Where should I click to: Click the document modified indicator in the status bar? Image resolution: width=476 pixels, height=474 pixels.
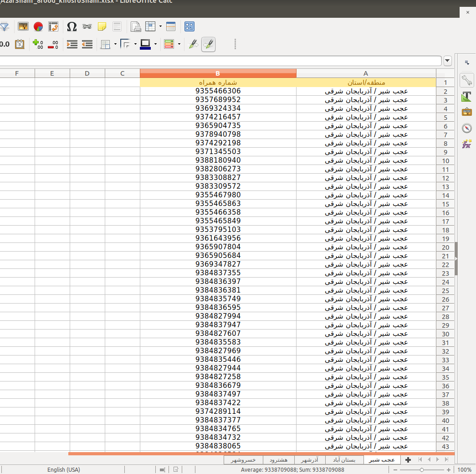(x=176, y=469)
